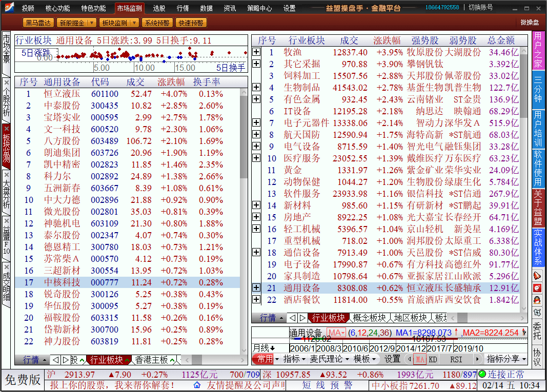Expand the 生物制品 sector row

click(x=256, y=87)
